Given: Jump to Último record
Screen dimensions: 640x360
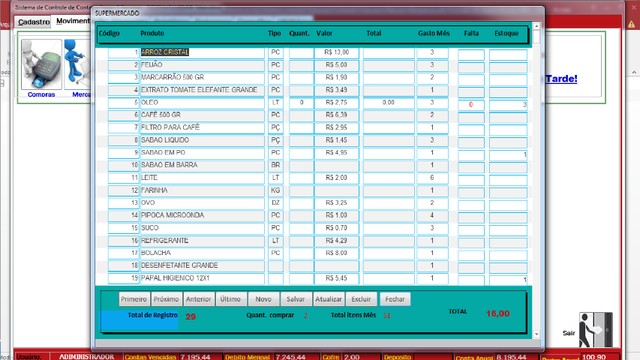Looking at the screenshot, I should point(231,299).
